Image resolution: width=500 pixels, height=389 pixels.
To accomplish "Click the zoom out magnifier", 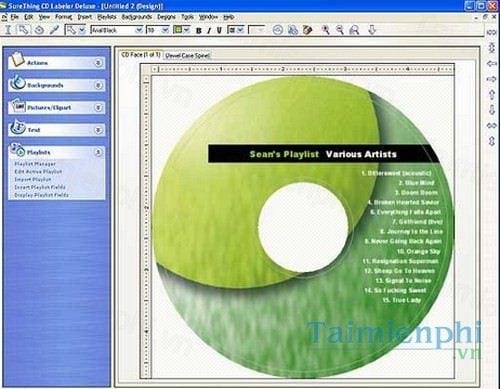I will (x=340, y=30).
